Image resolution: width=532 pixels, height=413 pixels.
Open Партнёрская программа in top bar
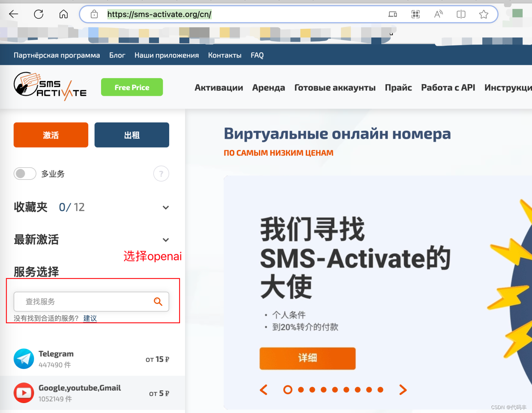point(57,55)
